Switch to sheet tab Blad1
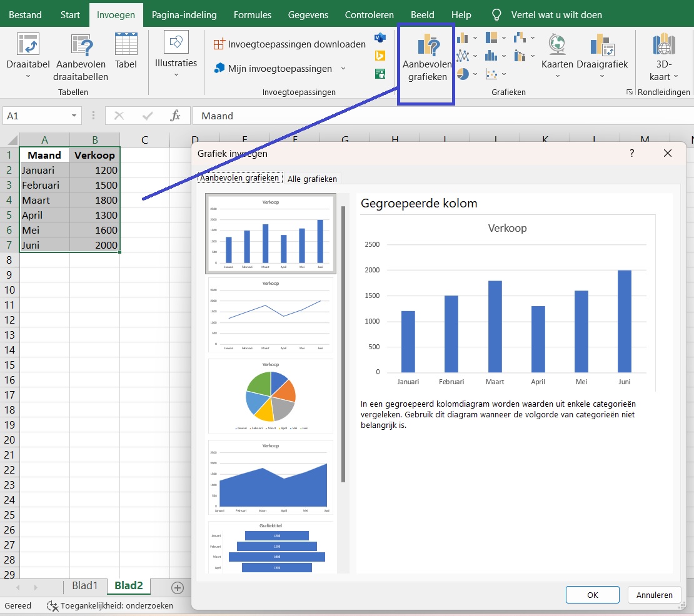The image size is (694, 616). (85, 585)
